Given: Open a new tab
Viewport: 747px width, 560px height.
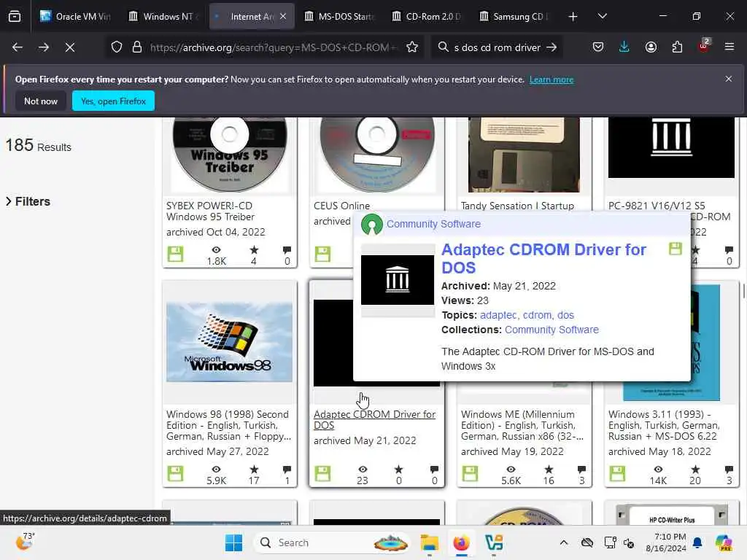Looking at the screenshot, I should pyautogui.click(x=573, y=17).
